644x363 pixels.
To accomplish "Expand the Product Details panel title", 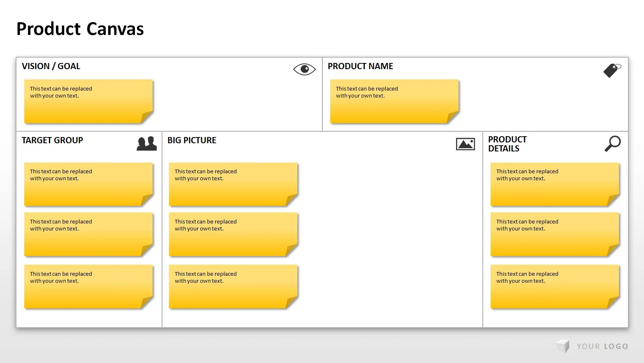I will (507, 144).
